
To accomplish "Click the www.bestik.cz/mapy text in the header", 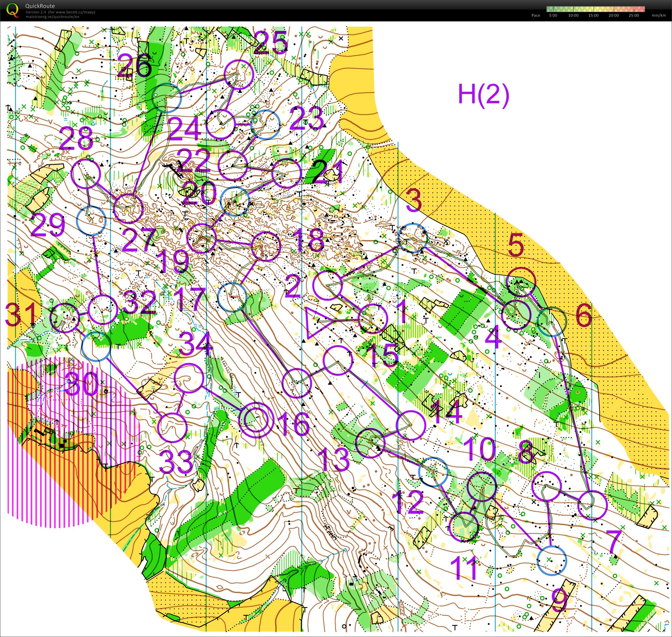I will point(75,12).
